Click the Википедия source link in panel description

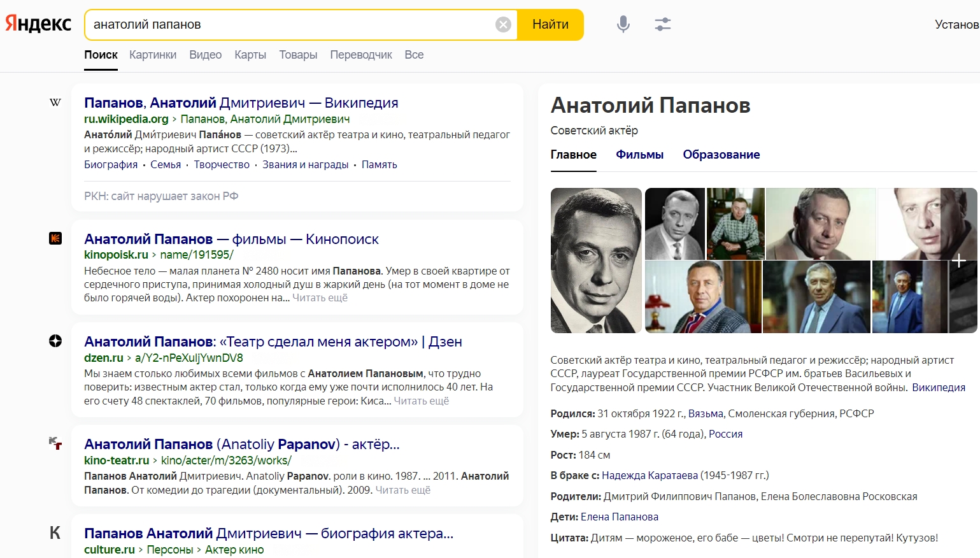coord(939,387)
